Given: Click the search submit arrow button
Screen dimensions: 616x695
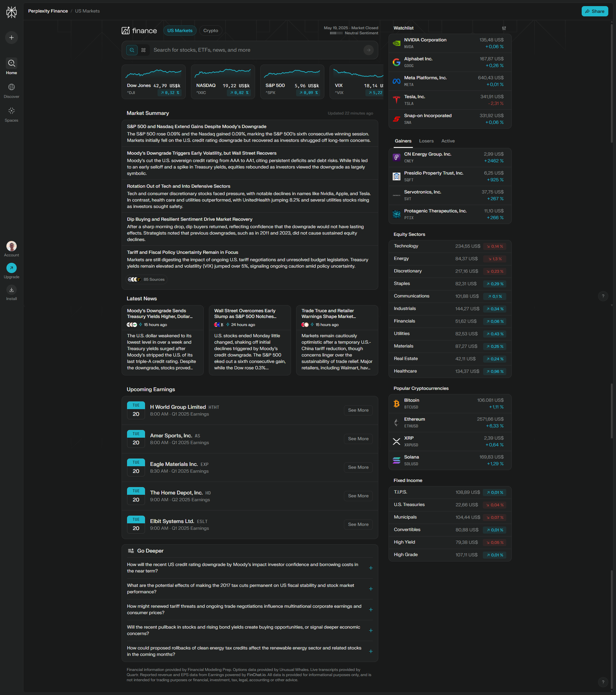Looking at the screenshot, I should 368,50.
